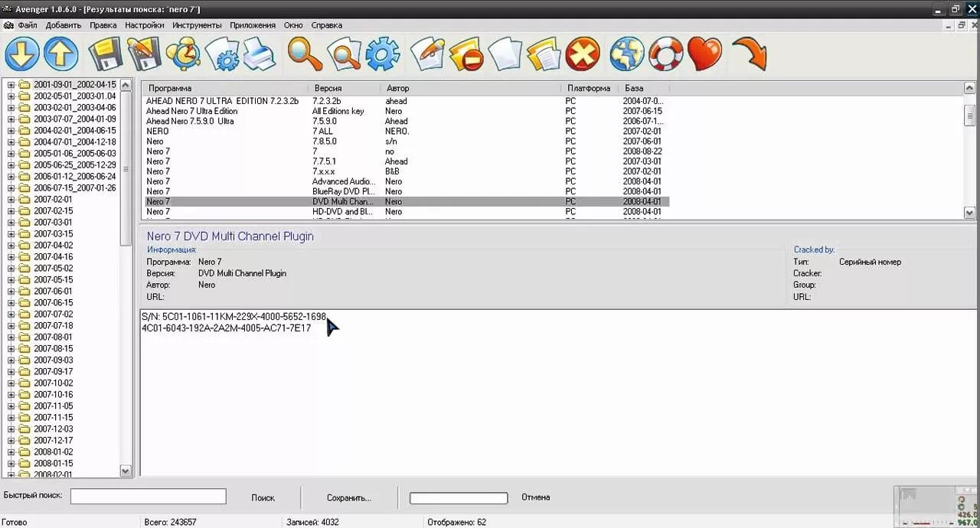This screenshot has width=980, height=528.
Task: Expand the 2007-10-16 folder node
Action: point(11,395)
